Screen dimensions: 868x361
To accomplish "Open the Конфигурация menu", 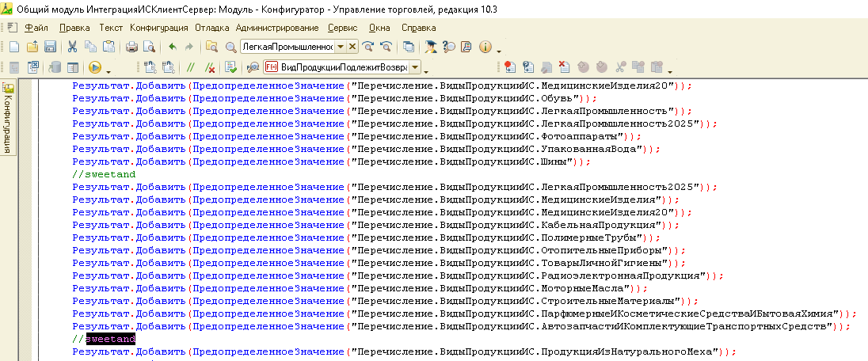I will [x=159, y=28].
